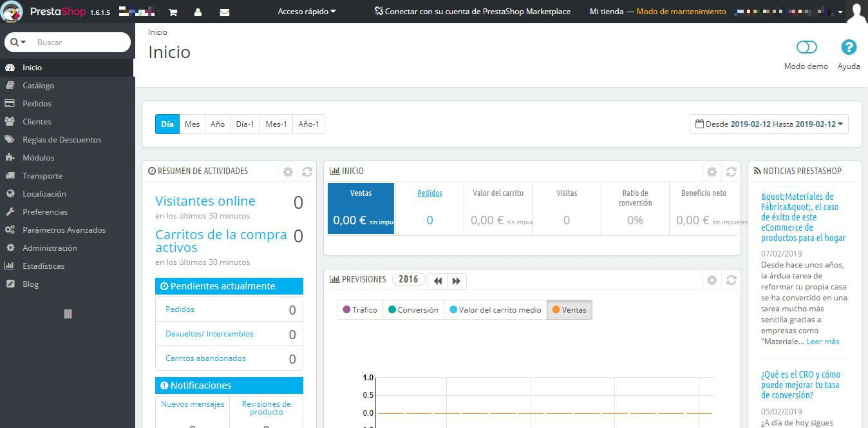Click the calendar icon beside the date range
868x428 pixels.
point(701,124)
